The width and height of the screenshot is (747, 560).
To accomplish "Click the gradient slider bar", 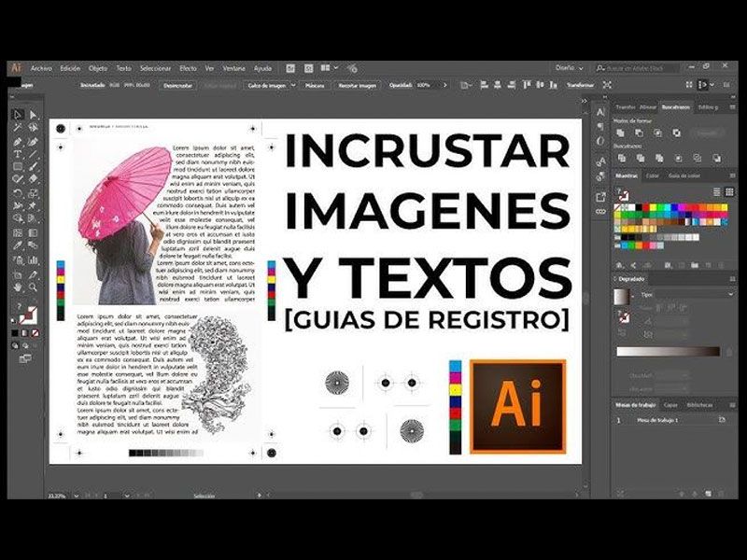I will coord(668,352).
